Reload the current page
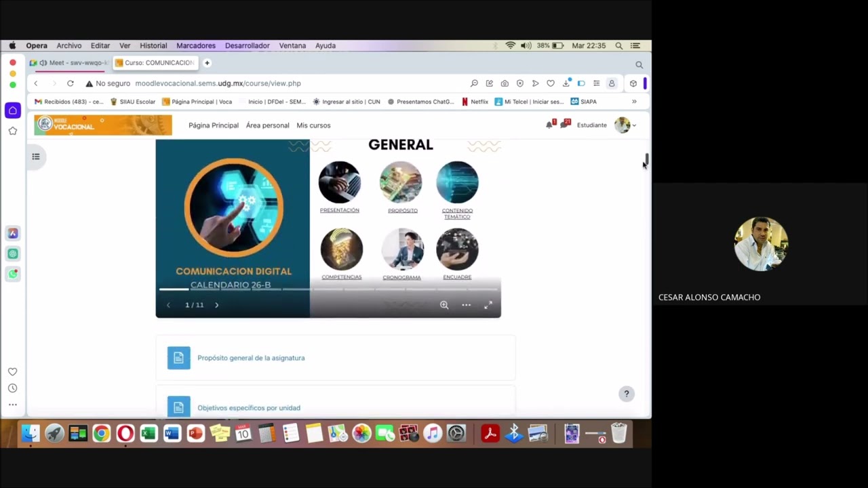Screen dimensions: 868x488 (x=70, y=83)
